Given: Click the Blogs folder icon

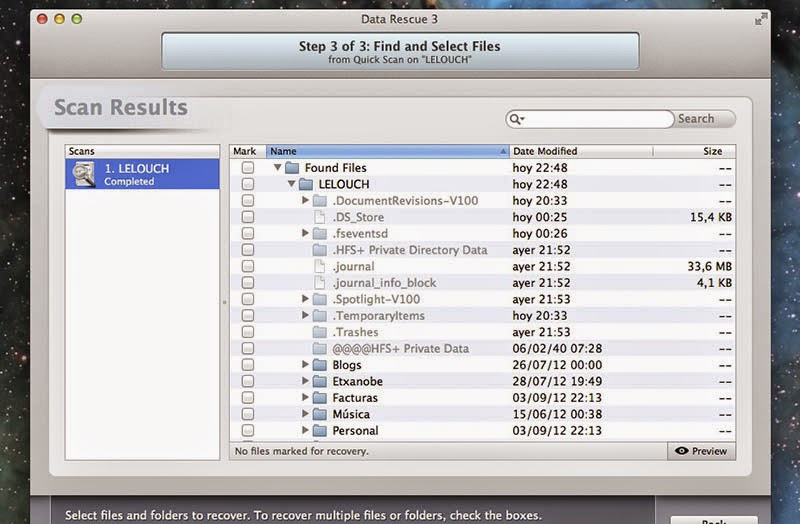Looking at the screenshot, I should coord(319,364).
